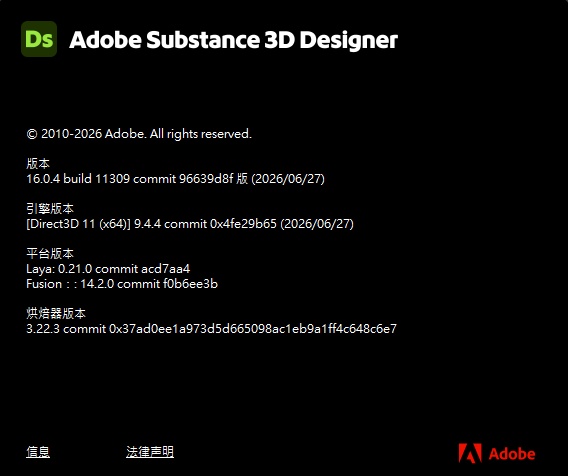Open the 信息 link
The width and height of the screenshot is (568, 476).
38,452
